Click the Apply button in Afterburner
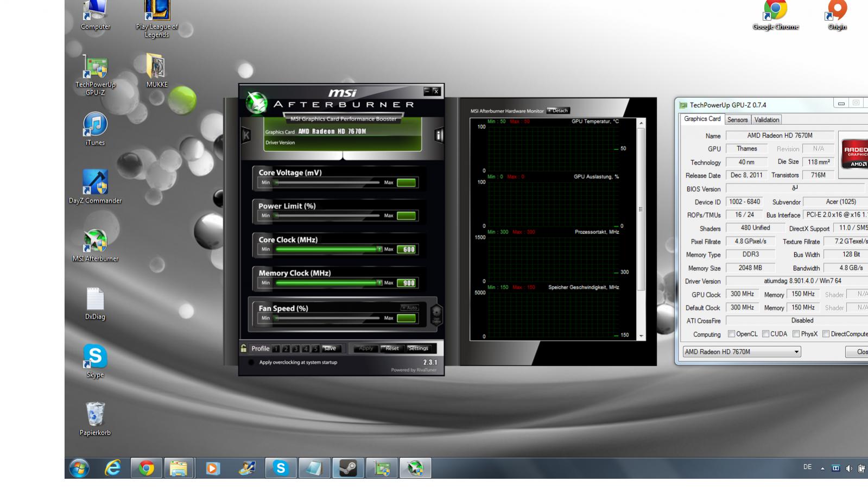The height and width of the screenshot is (488, 868). pyautogui.click(x=366, y=348)
